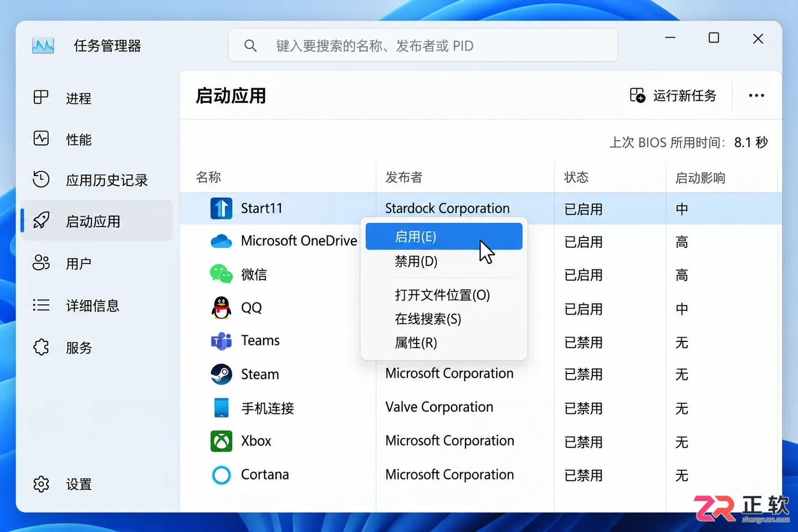Select the 手机连接 row name
The image size is (798, 532).
267,408
